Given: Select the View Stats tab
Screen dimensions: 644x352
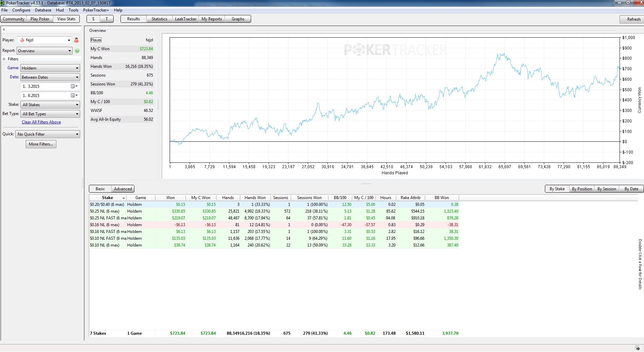Looking at the screenshot, I should pos(66,19).
